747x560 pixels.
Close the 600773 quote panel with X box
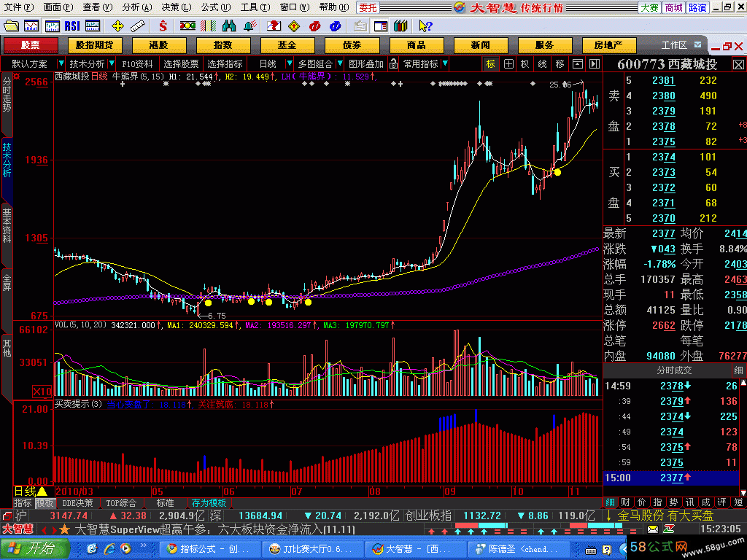(x=738, y=65)
